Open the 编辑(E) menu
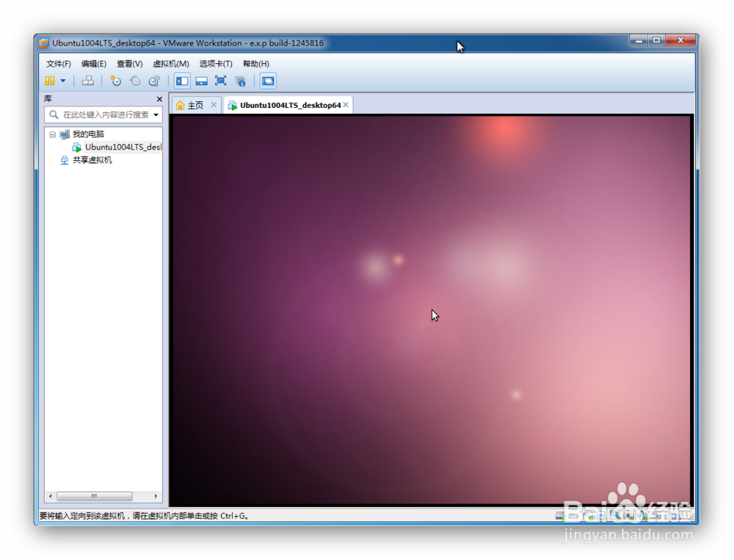This screenshot has width=734, height=560. [x=94, y=64]
